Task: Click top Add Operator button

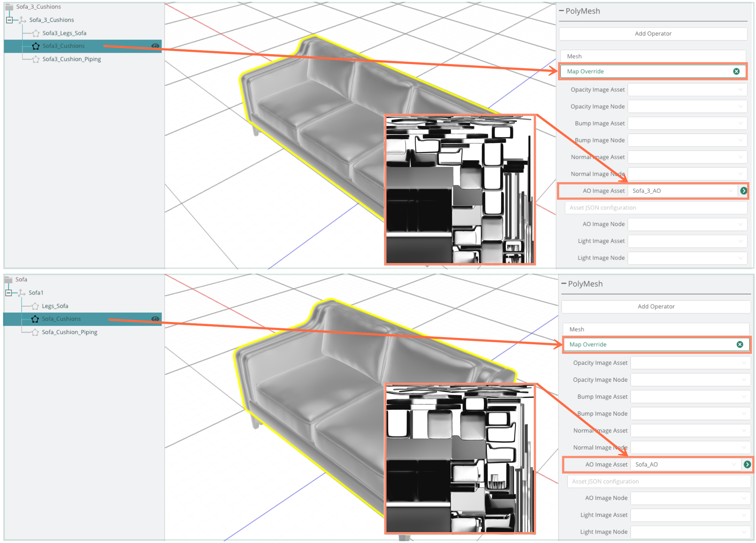Action: 653,34
